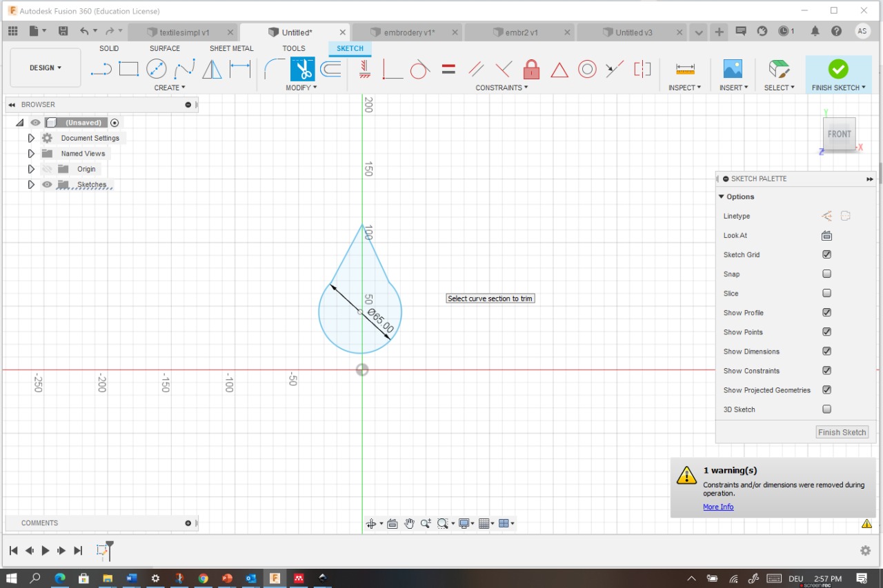Image resolution: width=883 pixels, height=588 pixels.
Task: Open the Help question mark menu
Action: click(837, 31)
